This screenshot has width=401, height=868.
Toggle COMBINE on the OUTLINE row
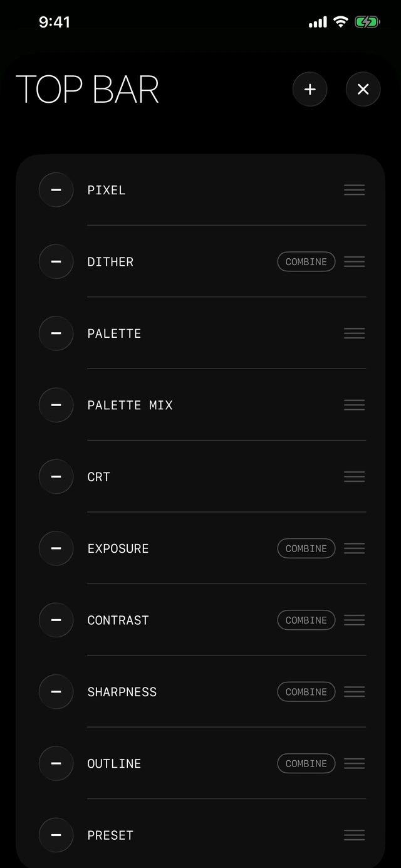coord(306,763)
